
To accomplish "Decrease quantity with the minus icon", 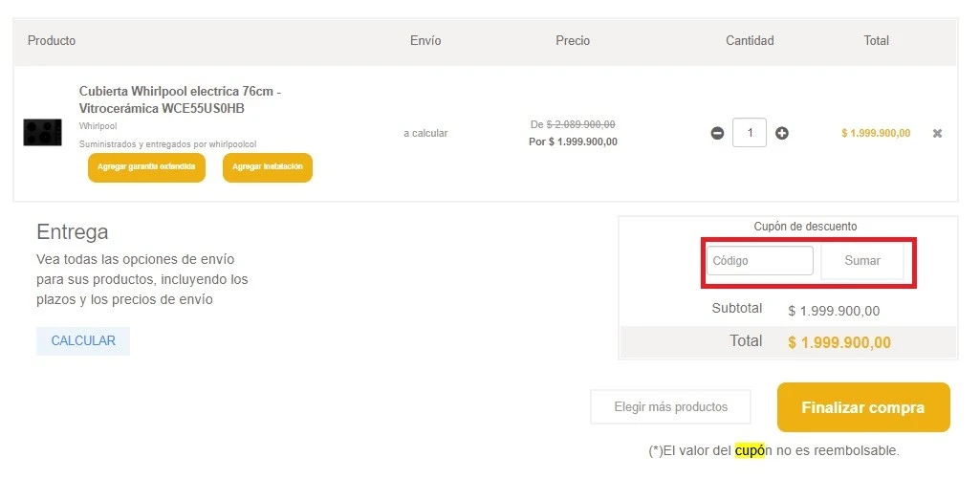I will coord(717,133).
